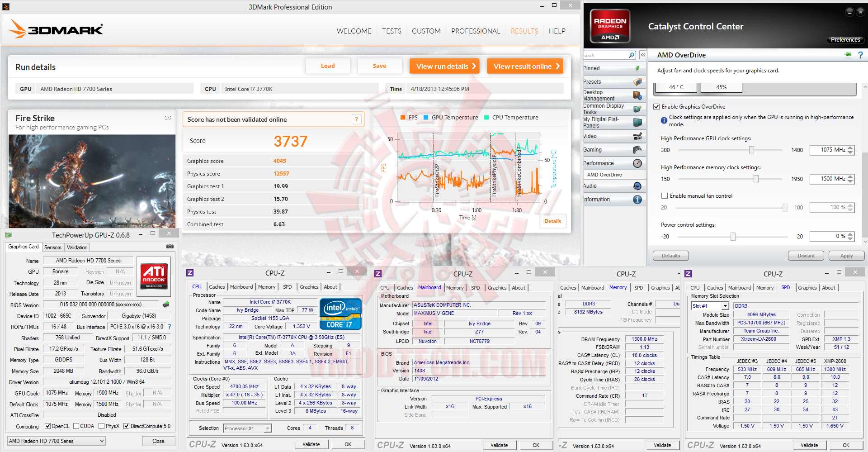Open Catalyst Preferences
Image resolution: width=868 pixels, height=452 pixels.
(845, 40)
